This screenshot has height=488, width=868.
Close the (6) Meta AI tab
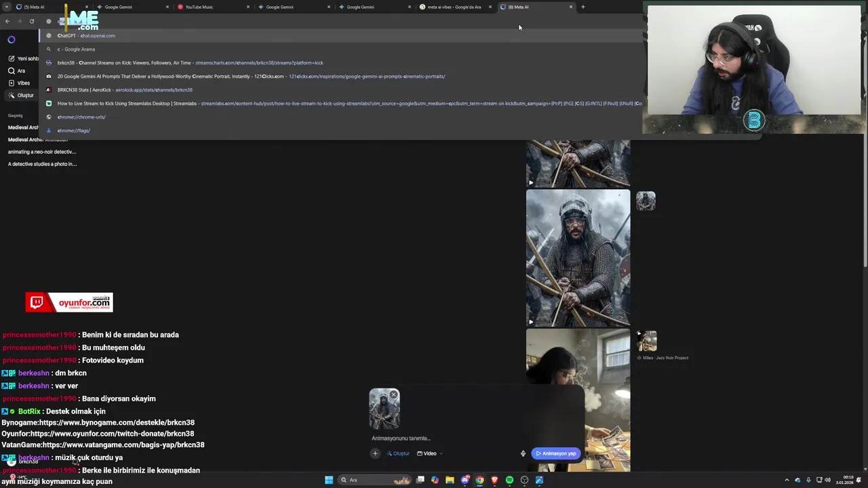pos(571,7)
